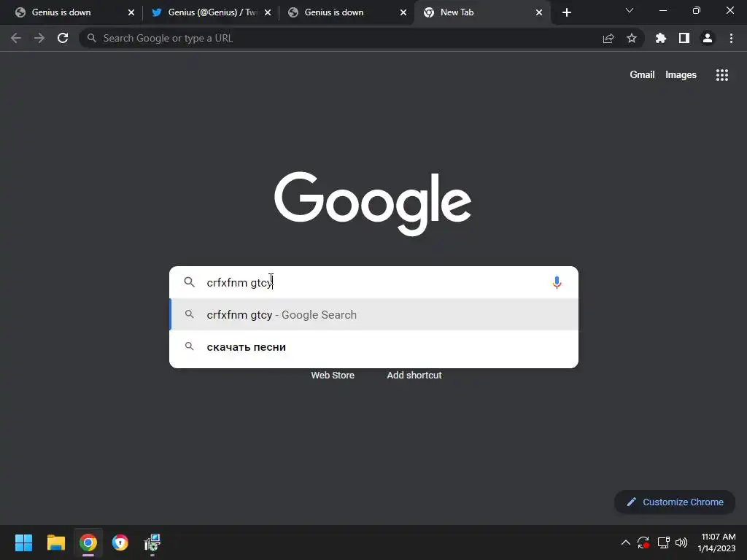
Task: Open a new tab with plus button
Action: [566, 12]
